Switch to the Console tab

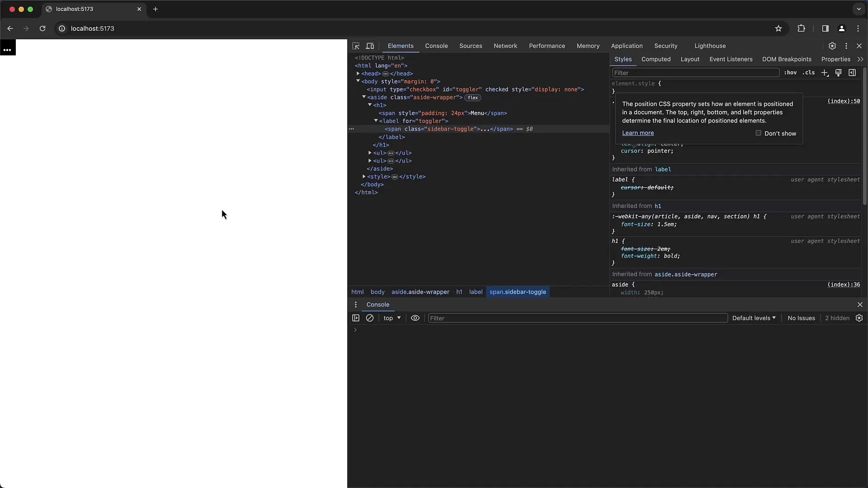(x=436, y=46)
